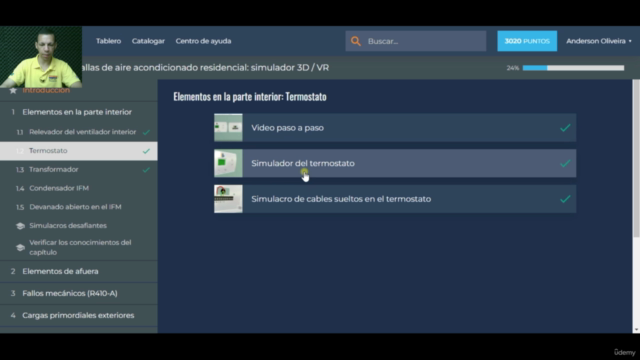Open Centro de ayuda menu item
The width and height of the screenshot is (640, 360).
203,41
